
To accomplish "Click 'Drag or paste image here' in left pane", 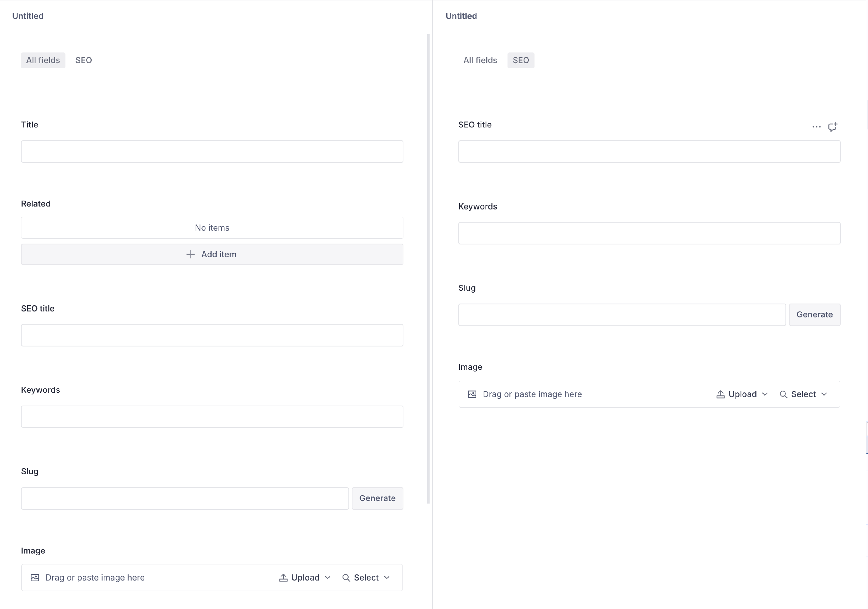I will pyautogui.click(x=95, y=578).
